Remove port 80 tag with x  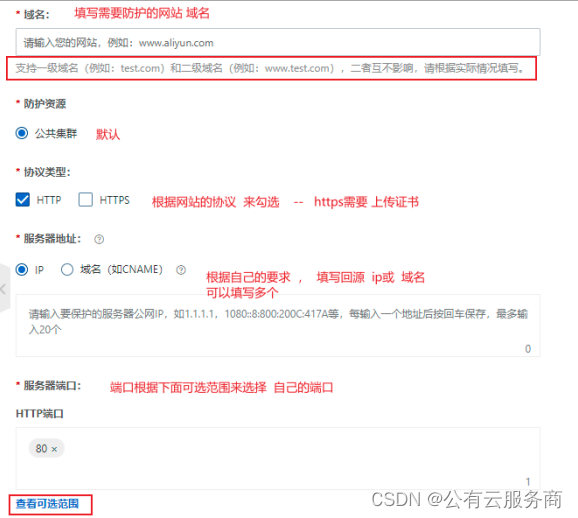tap(54, 449)
